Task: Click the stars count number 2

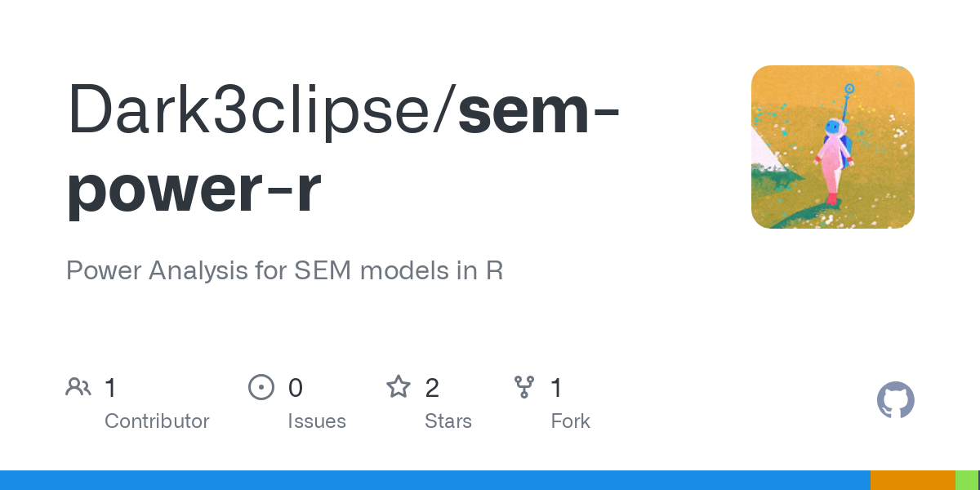Action: pyautogui.click(x=432, y=388)
